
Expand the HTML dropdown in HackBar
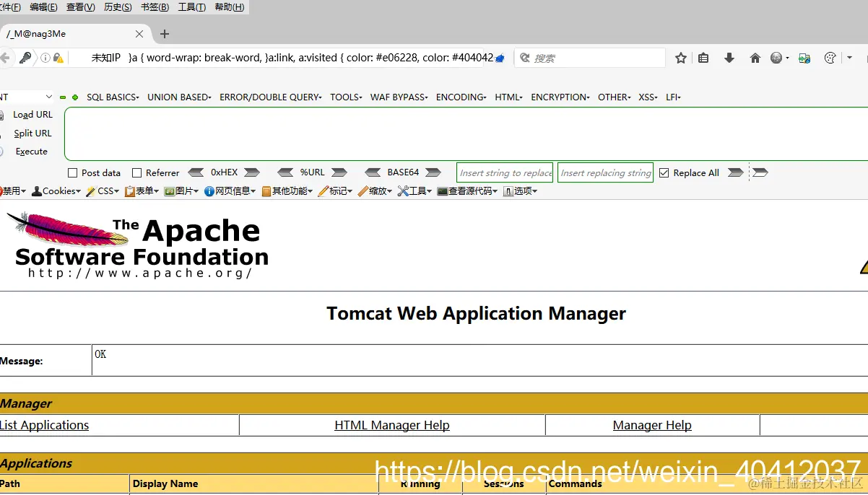coord(509,97)
